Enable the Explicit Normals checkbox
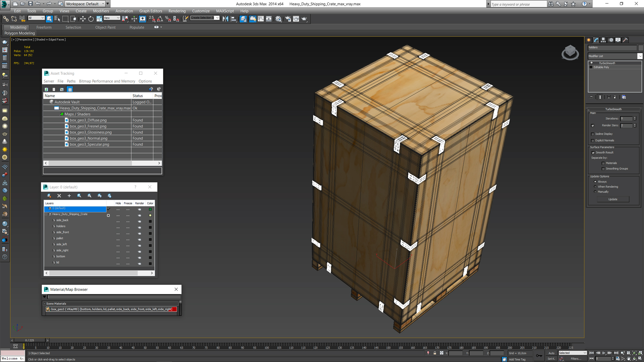 click(593, 141)
